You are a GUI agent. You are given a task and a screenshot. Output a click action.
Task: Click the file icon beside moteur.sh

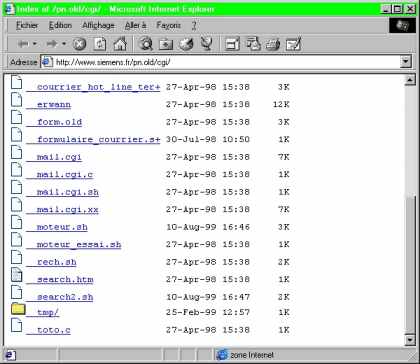pos(17,222)
